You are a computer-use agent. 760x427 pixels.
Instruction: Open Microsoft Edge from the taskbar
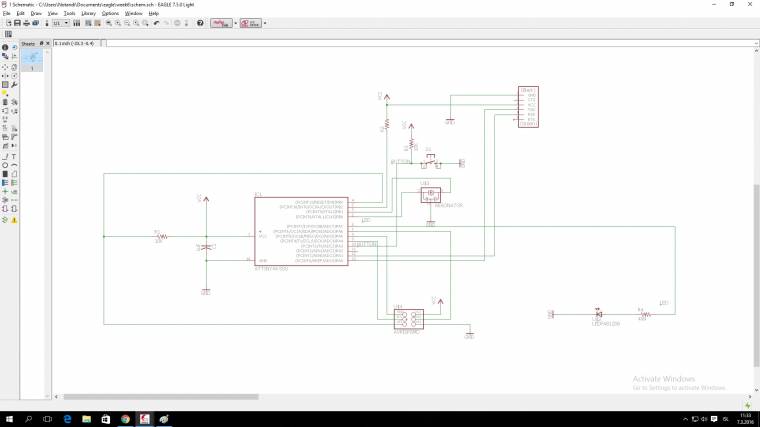pyautogui.click(x=67, y=419)
